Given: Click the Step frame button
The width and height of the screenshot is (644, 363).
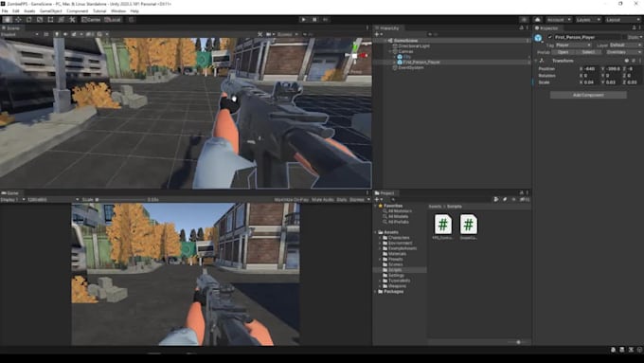Looking at the screenshot, I should pyautogui.click(x=326, y=19).
